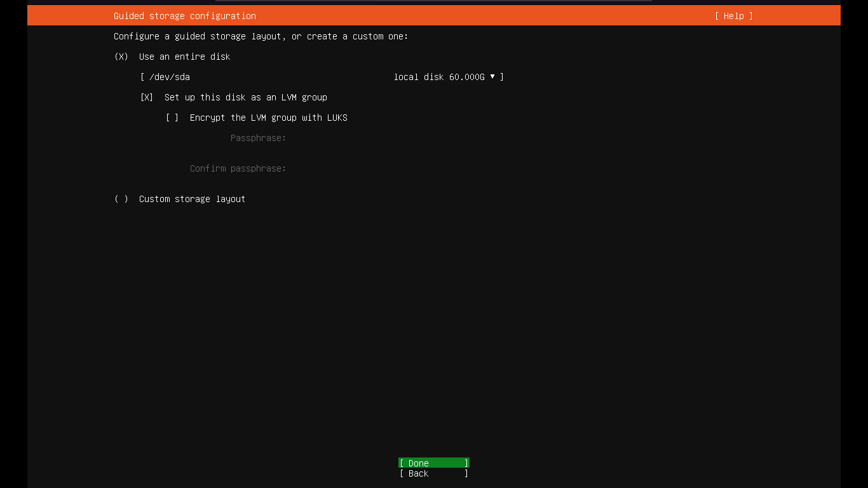Go back to the previous installer step
Image resolution: width=868 pixels, height=488 pixels.
point(433,473)
